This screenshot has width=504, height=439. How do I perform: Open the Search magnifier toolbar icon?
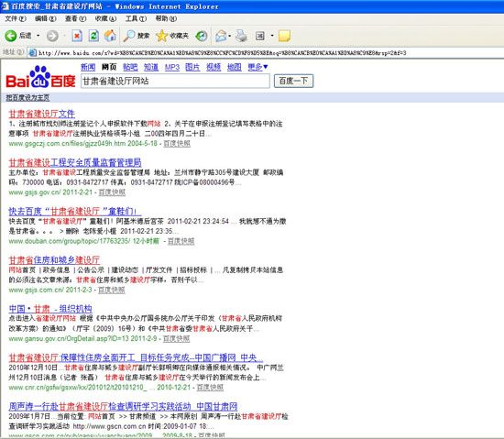129,36
